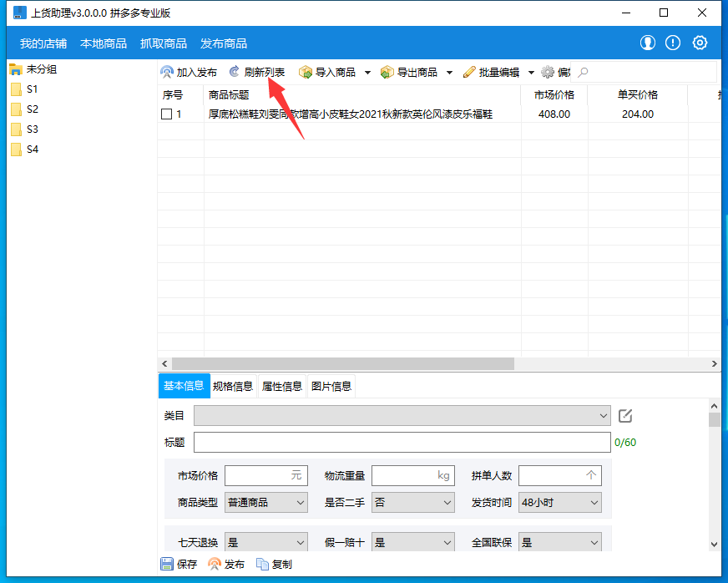The width and height of the screenshot is (728, 583).
Task: Sort by 商品标题 column header
Action: point(362,95)
